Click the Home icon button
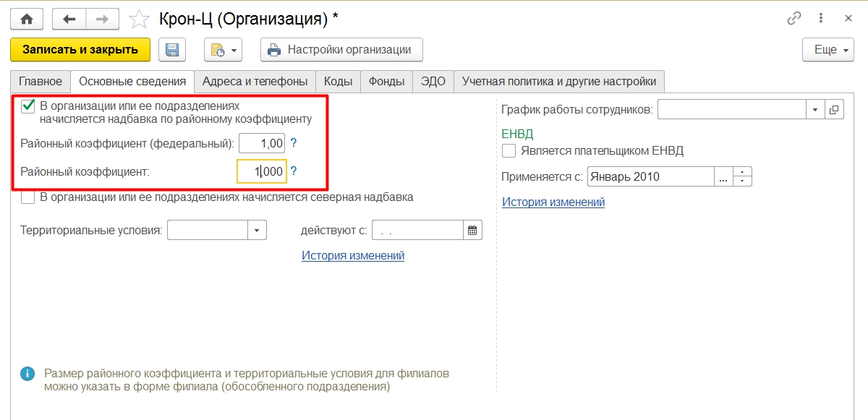Screen dimensions: 868x420 (x=27, y=20)
